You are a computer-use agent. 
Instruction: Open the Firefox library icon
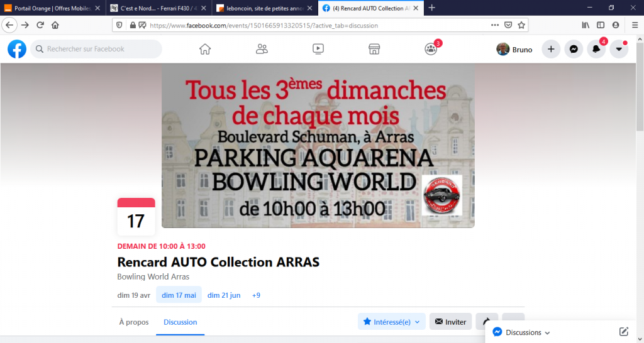click(x=586, y=25)
